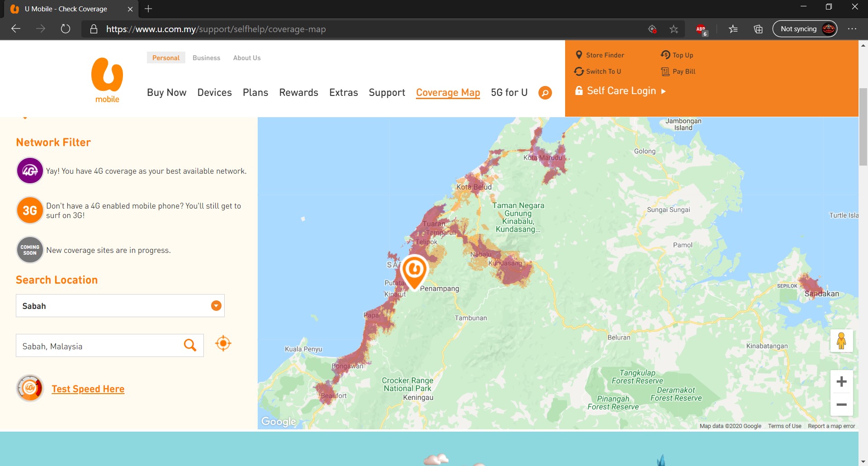
Task: Click the U Mobile logo
Action: 107,80
